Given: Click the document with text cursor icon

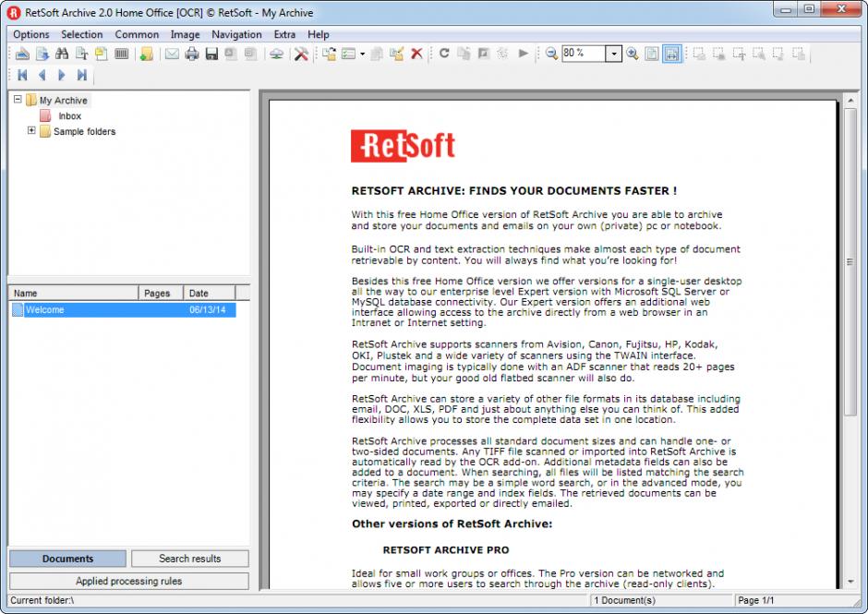Looking at the screenshot, I should [82, 54].
